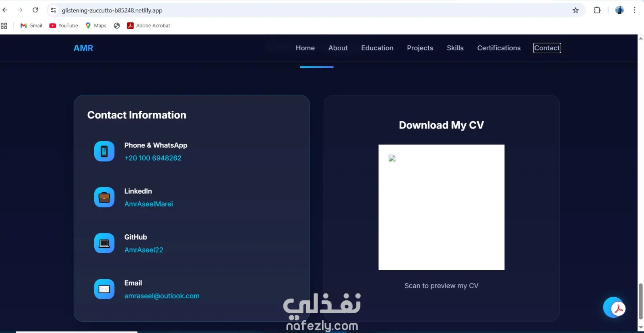
Task: Open the AmrAseel22 GitHub link
Action: 144,250
